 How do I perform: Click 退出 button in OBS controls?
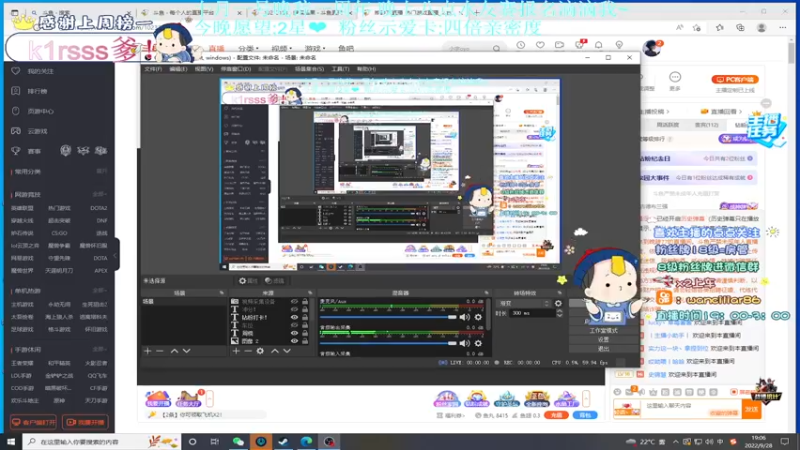604,349
